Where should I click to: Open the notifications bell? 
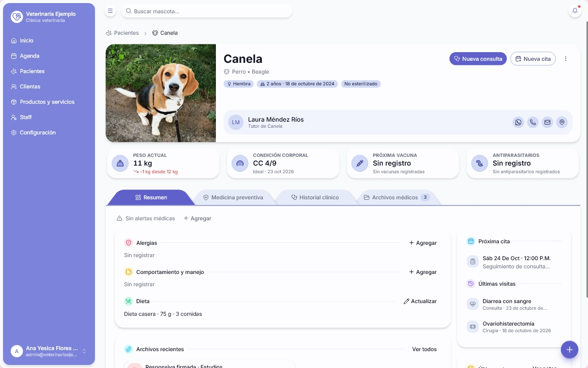point(575,11)
